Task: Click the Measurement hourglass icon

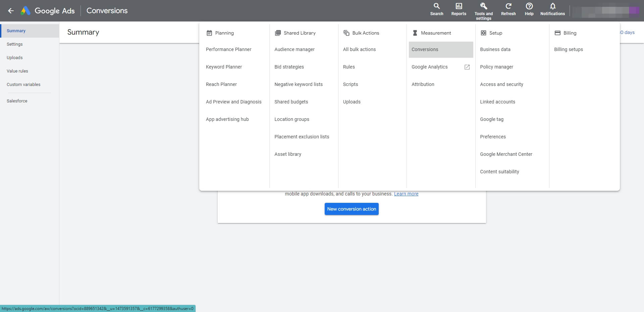Action: click(415, 33)
